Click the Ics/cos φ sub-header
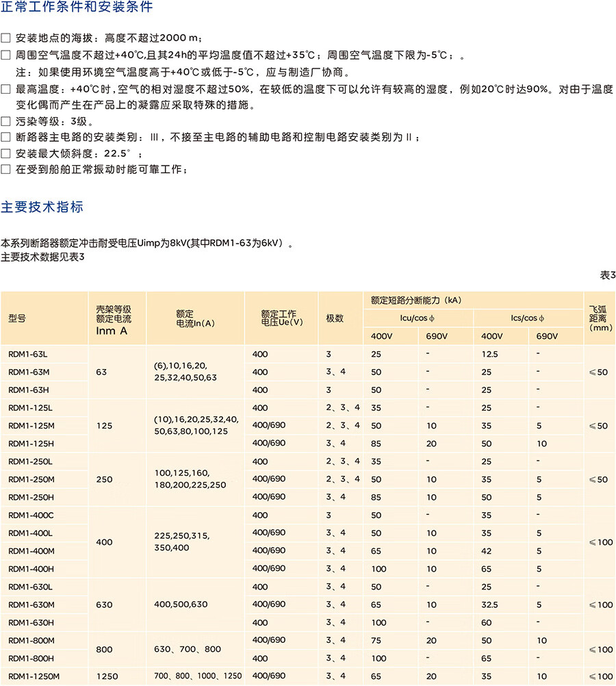 click(528, 318)
